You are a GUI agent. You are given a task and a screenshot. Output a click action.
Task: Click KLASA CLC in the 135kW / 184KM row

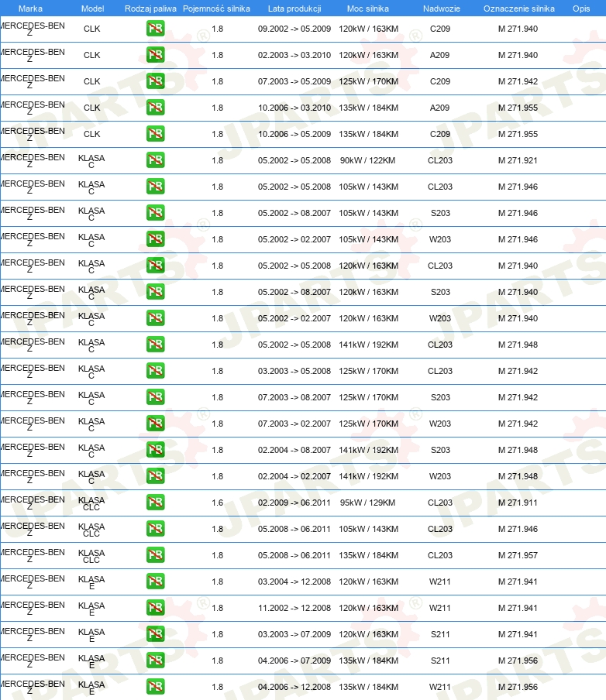[91, 556]
